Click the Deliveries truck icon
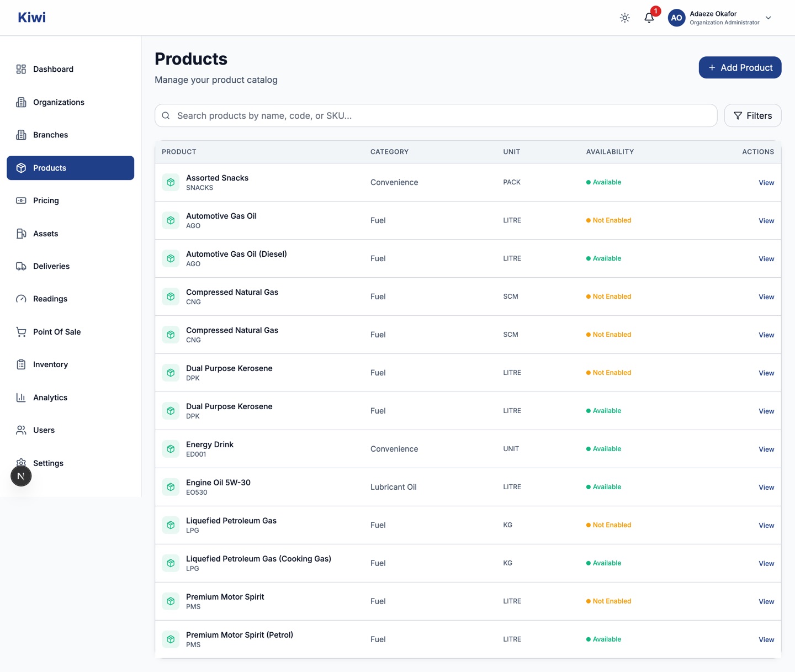 coord(21,266)
